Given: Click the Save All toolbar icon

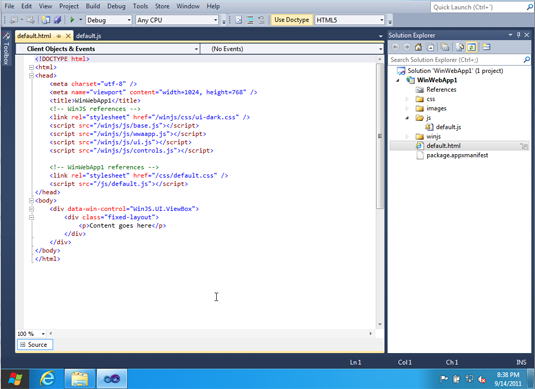Looking at the screenshot, I should tap(57, 20).
